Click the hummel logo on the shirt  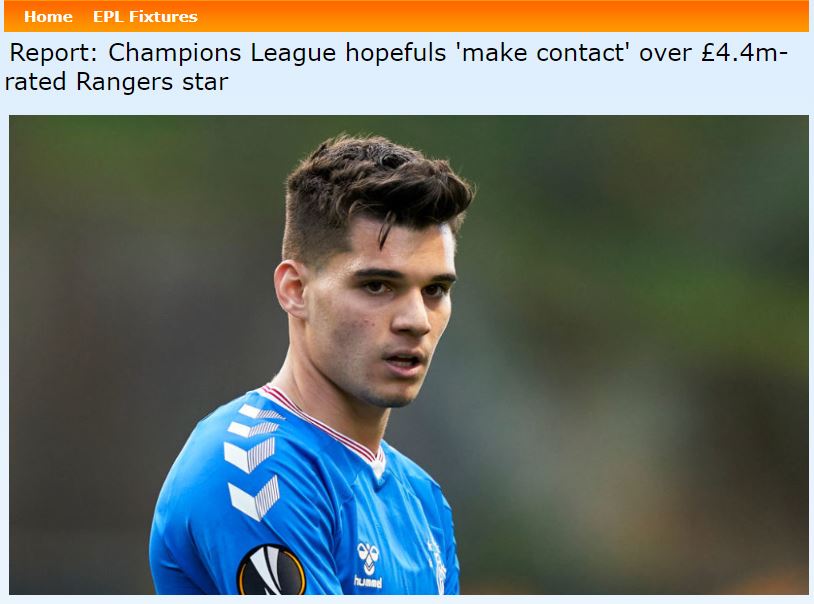369,559
